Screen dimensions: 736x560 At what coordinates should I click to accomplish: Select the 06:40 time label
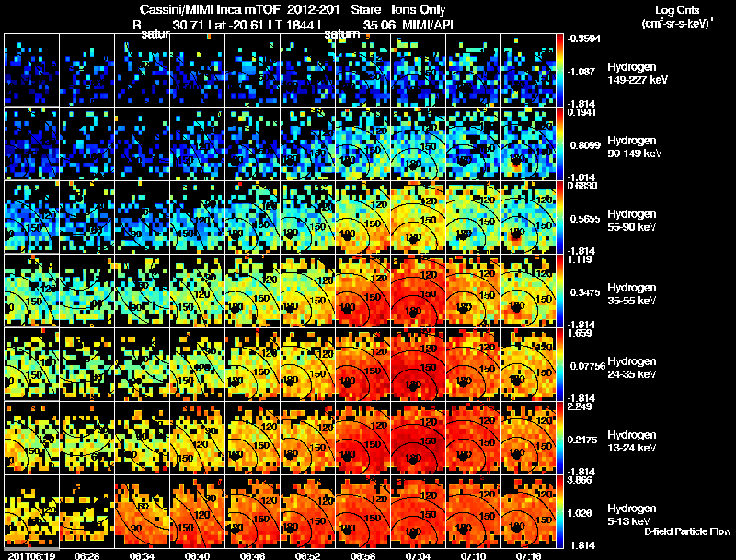click(x=197, y=555)
